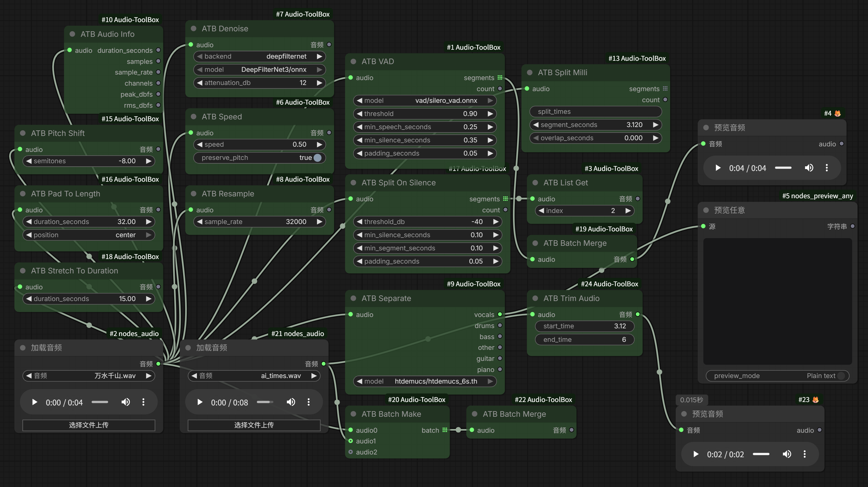868x487 pixels.
Task: Toggle preserve_pitch switch in ATB Speed
Action: 317,157
